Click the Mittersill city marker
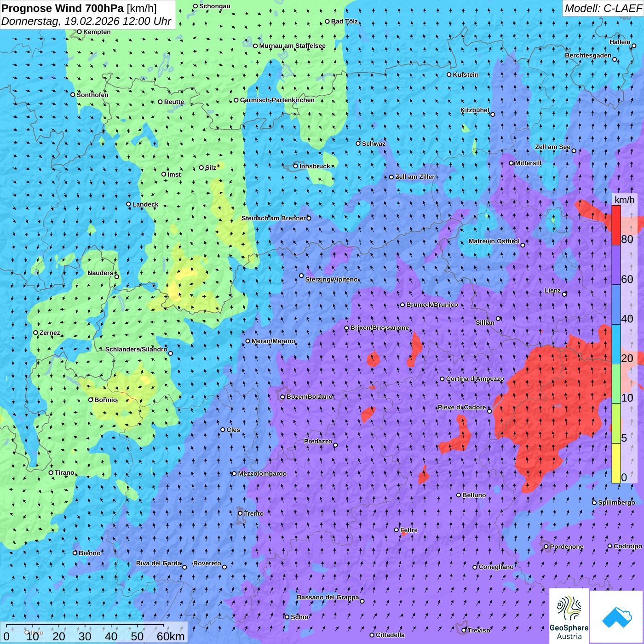 [511, 163]
